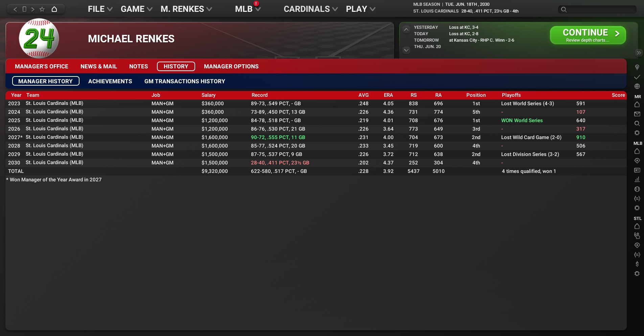Select the HISTORY tab

(x=176, y=66)
